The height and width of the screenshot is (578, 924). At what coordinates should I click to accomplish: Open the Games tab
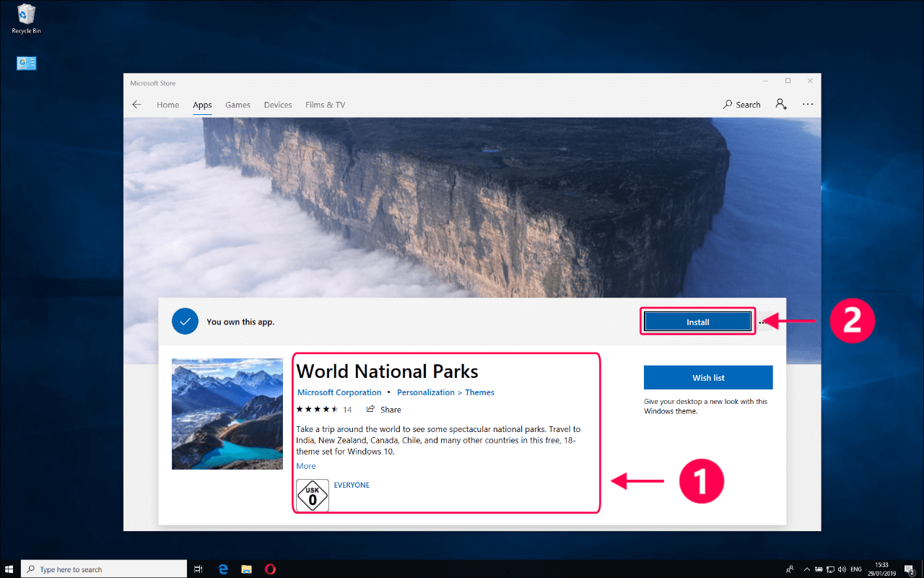237,105
